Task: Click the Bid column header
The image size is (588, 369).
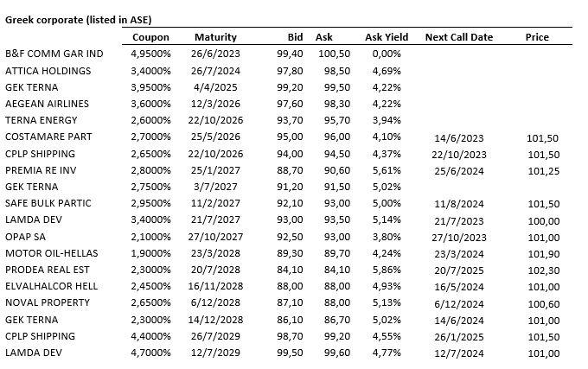Action: [x=295, y=37]
